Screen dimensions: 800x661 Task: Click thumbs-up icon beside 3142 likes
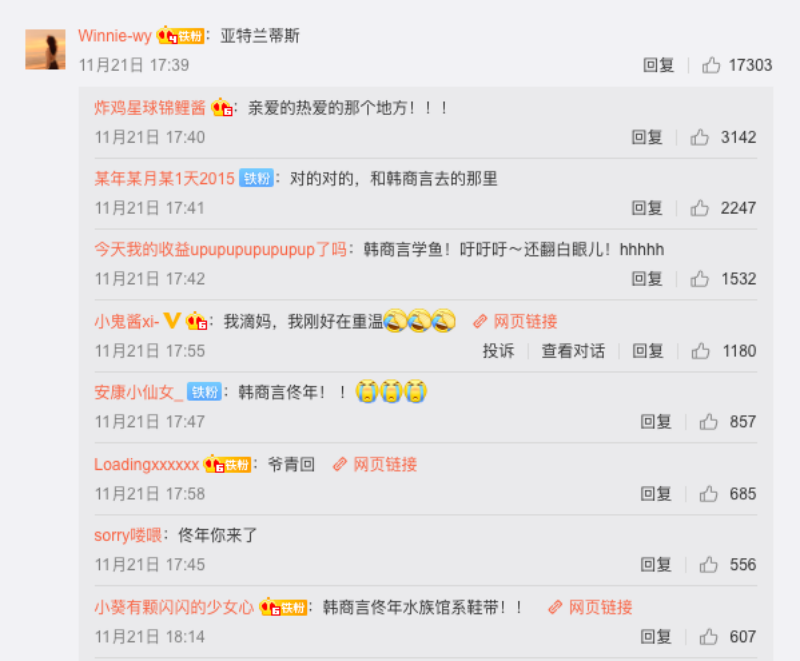click(699, 137)
